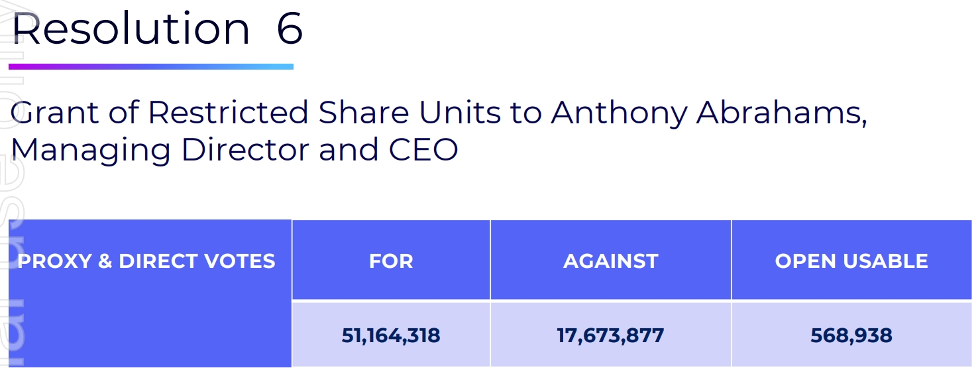
Task: Click the number 6 in the title
Action: coord(290,28)
